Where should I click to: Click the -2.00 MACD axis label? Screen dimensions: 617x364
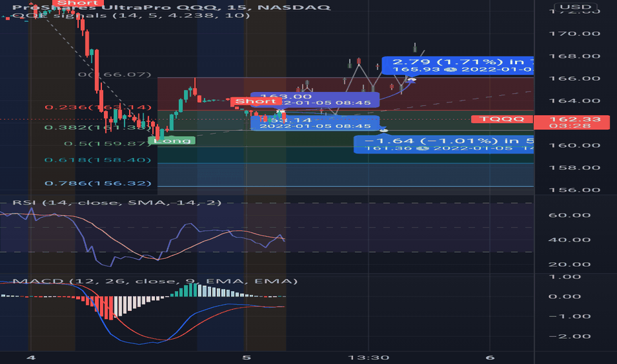point(569,336)
